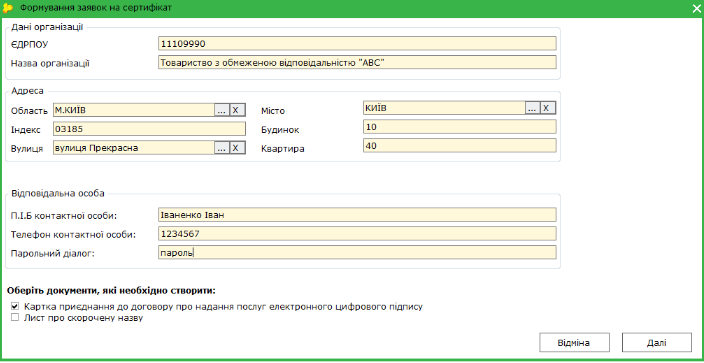Click the Парольний діалог field
The height and width of the screenshot is (363, 704).
(357, 252)
